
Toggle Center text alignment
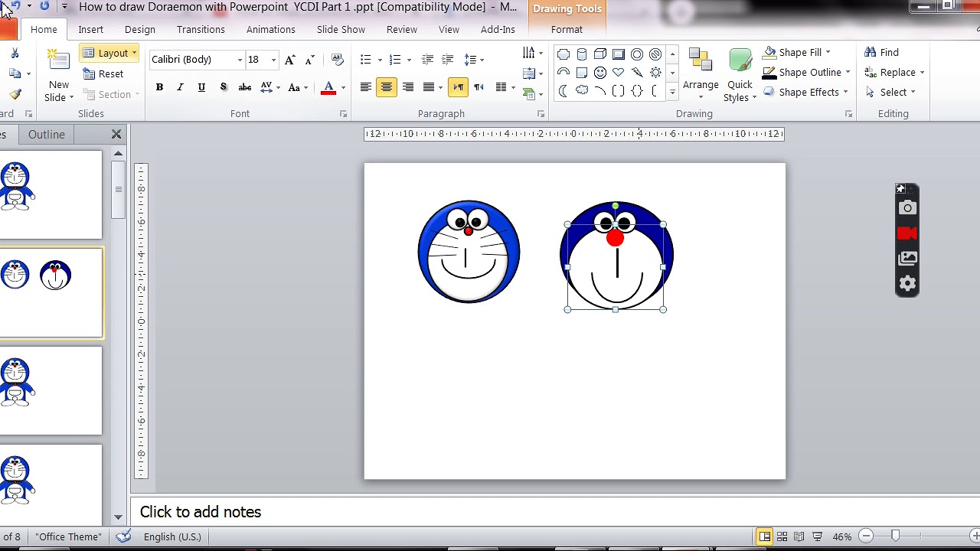pos(387,87)
